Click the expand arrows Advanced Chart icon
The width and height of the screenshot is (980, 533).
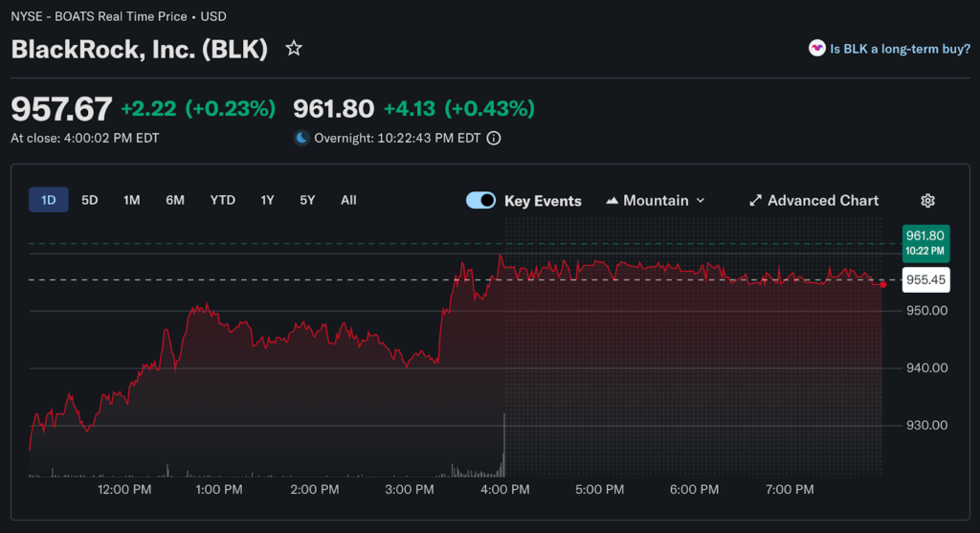[x=755, y=201]
